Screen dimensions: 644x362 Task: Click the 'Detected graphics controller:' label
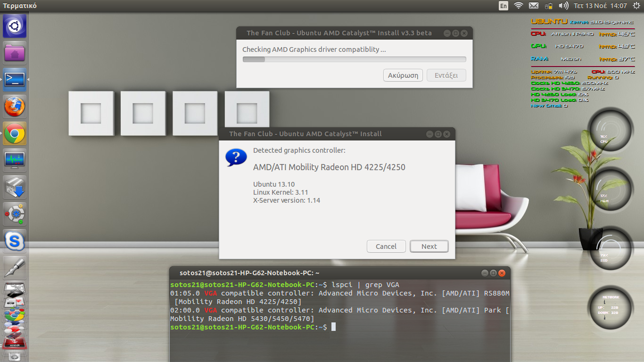coord(299,150)
